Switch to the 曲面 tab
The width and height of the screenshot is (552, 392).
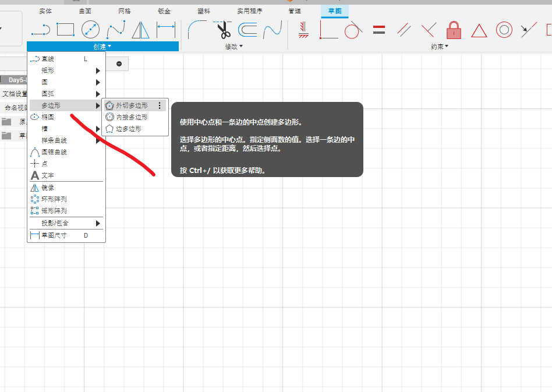[x=84, y=11]
